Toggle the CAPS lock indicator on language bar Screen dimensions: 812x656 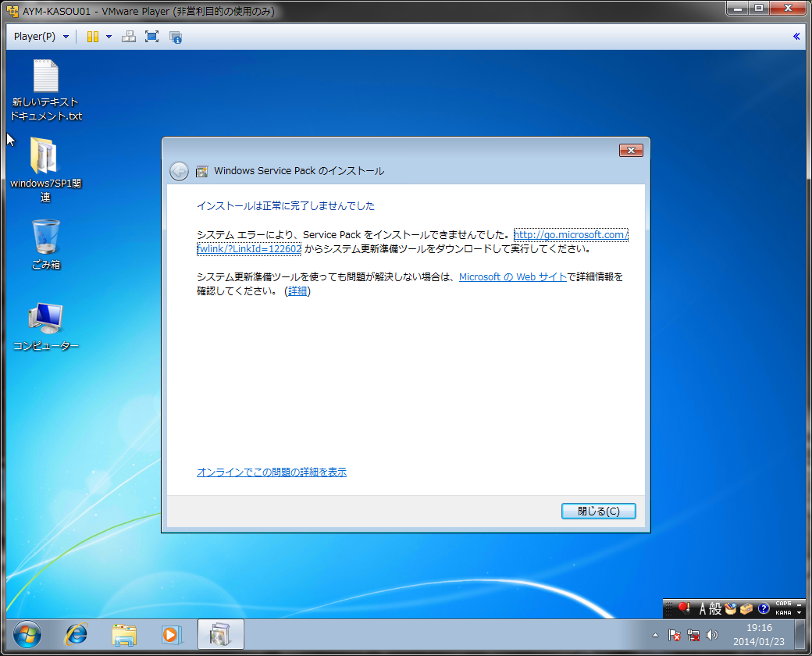pyautogui.click(x=783, y=604)
